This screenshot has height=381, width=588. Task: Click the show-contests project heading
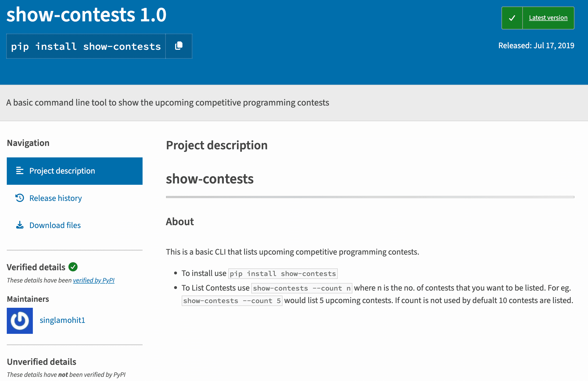(210, 179)
